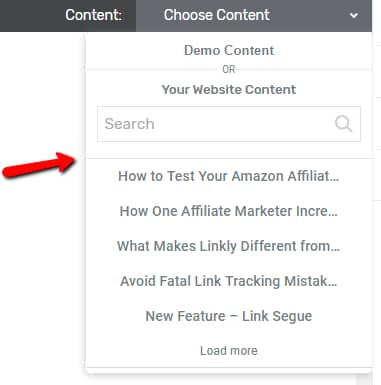Click the grey scrollbar at the bottom right
Screen dimensions: 381x385
364,379
